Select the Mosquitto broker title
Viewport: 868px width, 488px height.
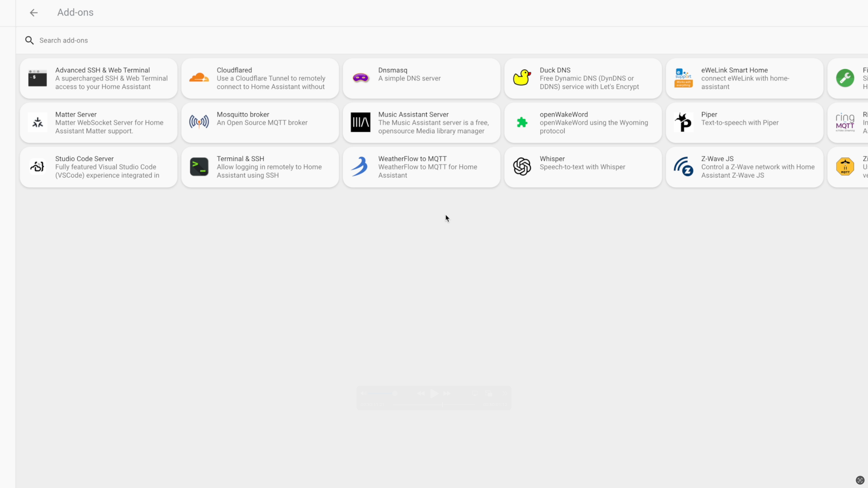pos(243,115)
